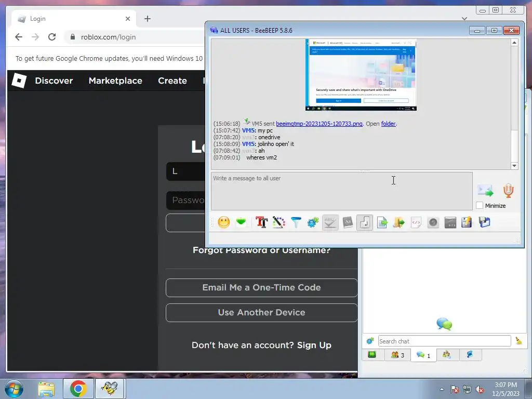Click the save chat with pencil icon
Screen dimensions: 532x399
point(467,222)
